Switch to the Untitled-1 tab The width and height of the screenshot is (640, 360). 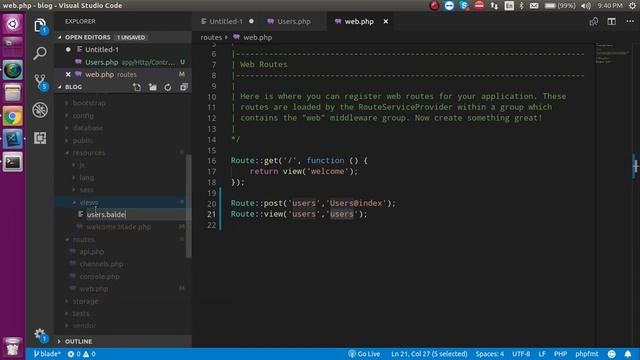coord(226,21)
